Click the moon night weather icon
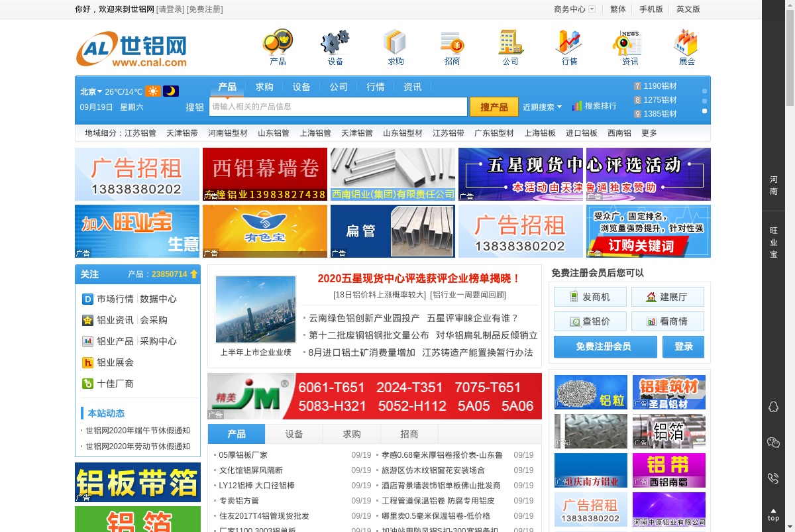This screenshot has width=795, height=532. pyautogui.click(x=171, y=91)
